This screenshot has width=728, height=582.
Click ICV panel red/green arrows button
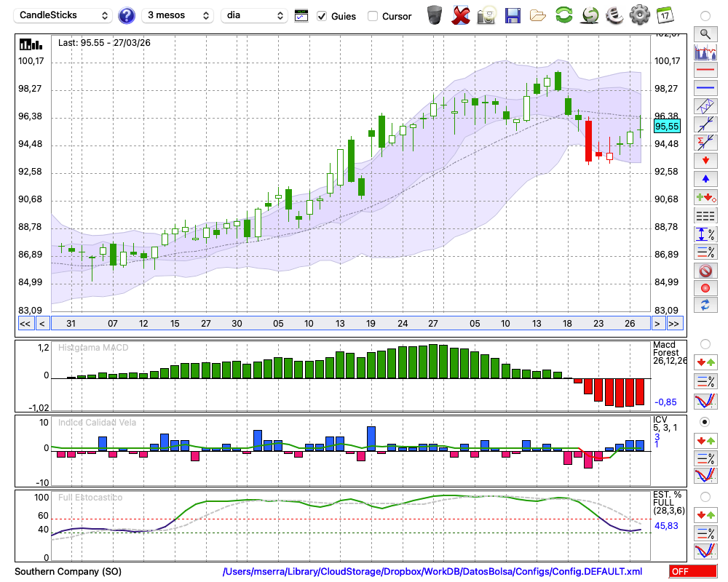[705, 440]
